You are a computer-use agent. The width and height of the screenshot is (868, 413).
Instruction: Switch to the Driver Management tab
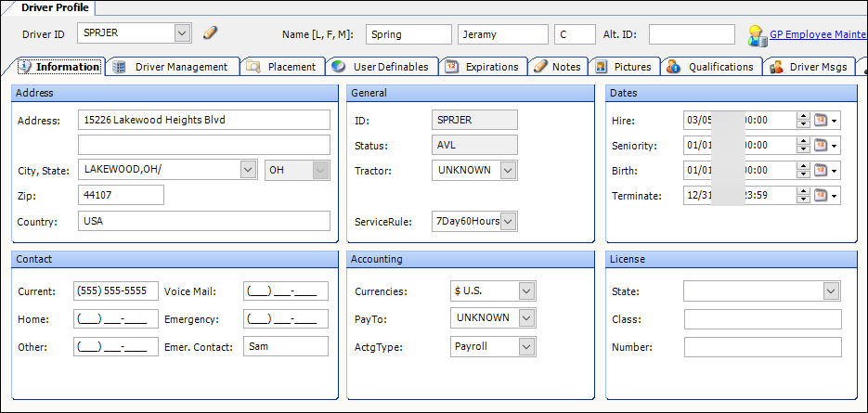tap(172, 67)
